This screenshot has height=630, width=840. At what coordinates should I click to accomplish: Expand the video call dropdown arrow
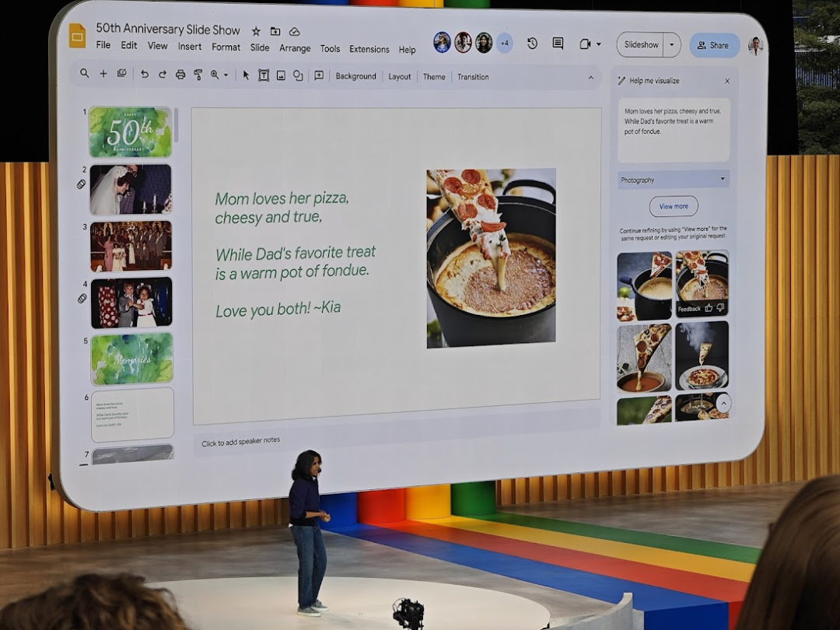coord(598,44)
